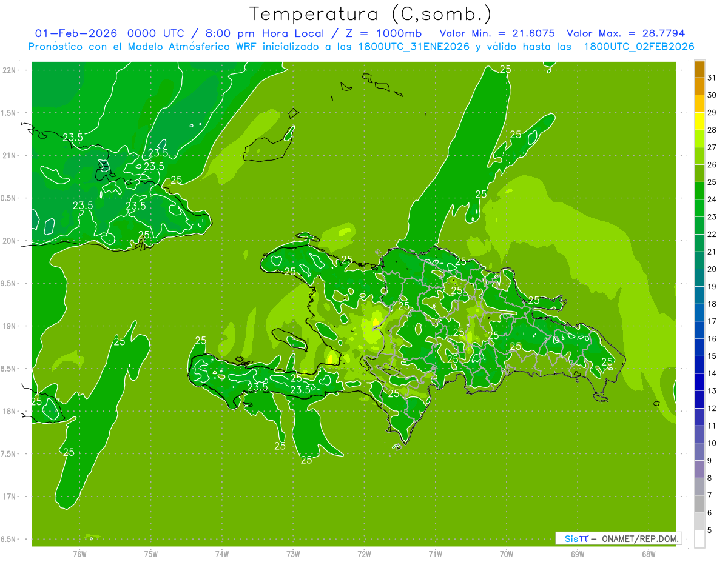Click the "20" value on the color scale
This screenshot has height=562, width=728.
click(x=712, y=269)
